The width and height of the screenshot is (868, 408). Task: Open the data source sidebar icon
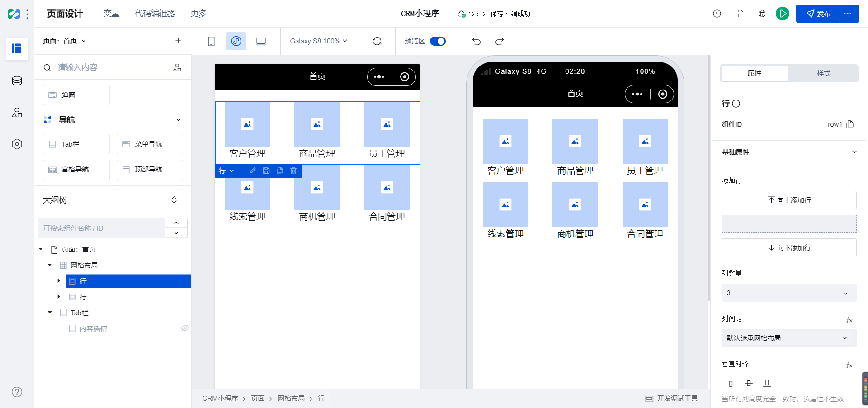coord(17,81)
